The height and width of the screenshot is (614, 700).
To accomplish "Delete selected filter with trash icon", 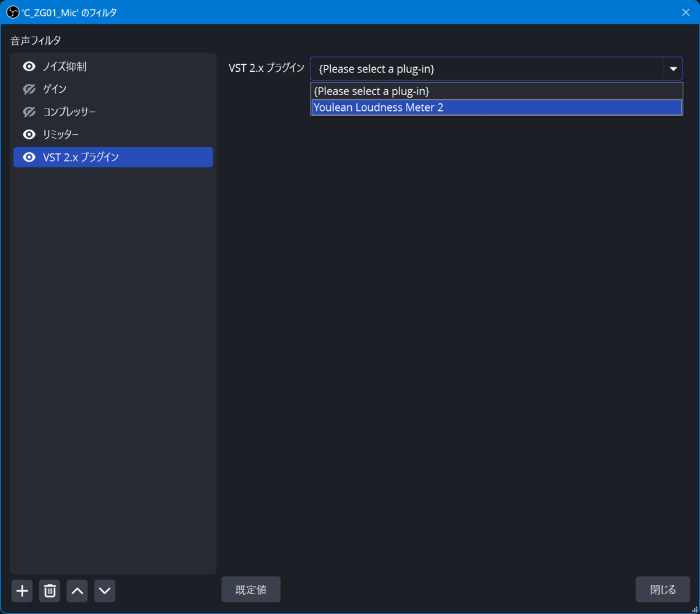I will click(x=50, y=591).
